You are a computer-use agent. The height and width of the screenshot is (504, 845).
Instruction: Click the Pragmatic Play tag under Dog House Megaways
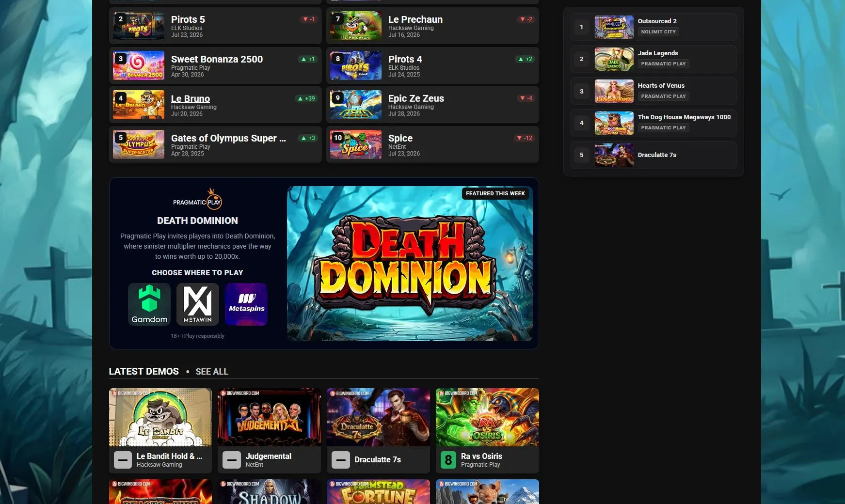(x=663, y=128)
